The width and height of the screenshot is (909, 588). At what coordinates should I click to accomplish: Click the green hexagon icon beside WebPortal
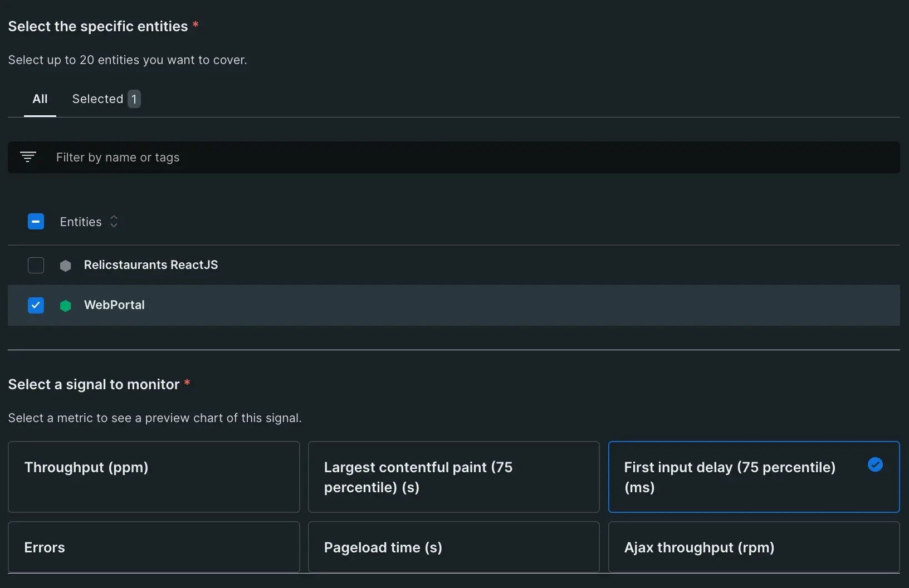65,306
